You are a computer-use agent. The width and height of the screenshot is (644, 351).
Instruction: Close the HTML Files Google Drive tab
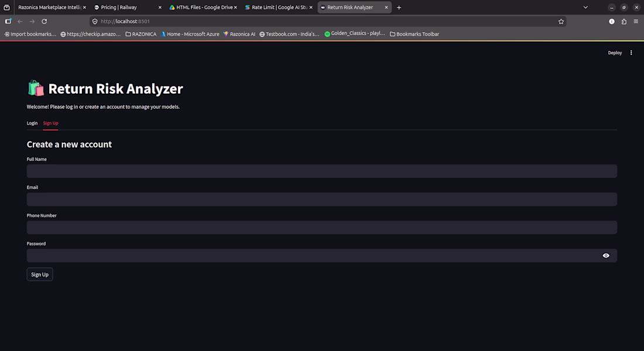(x=235, y=8)
